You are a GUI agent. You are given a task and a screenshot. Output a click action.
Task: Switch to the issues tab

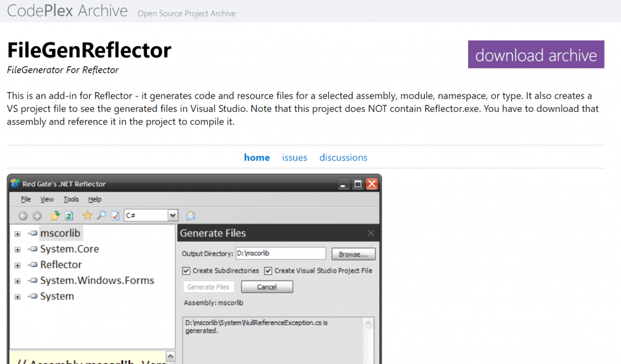(x=294, y=157)
